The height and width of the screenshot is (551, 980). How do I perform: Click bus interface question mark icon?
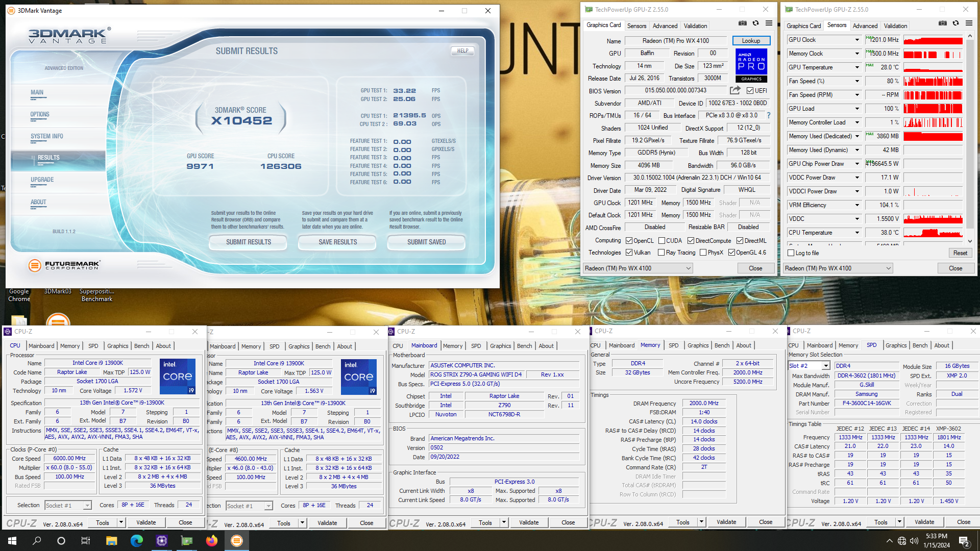click(x=768, y=115)
